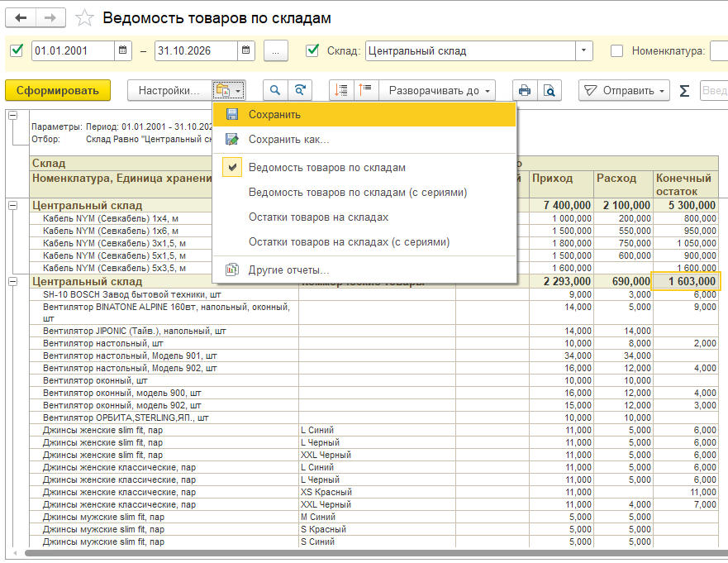Select the Расход total 690,000
728x563 pixels.
(x=624, y=281)
